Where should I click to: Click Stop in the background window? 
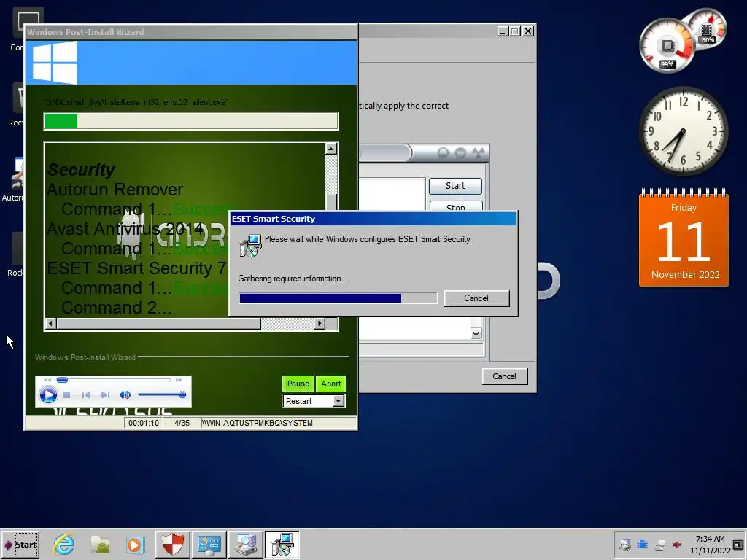pyautogui.click(x=456, y=206)
